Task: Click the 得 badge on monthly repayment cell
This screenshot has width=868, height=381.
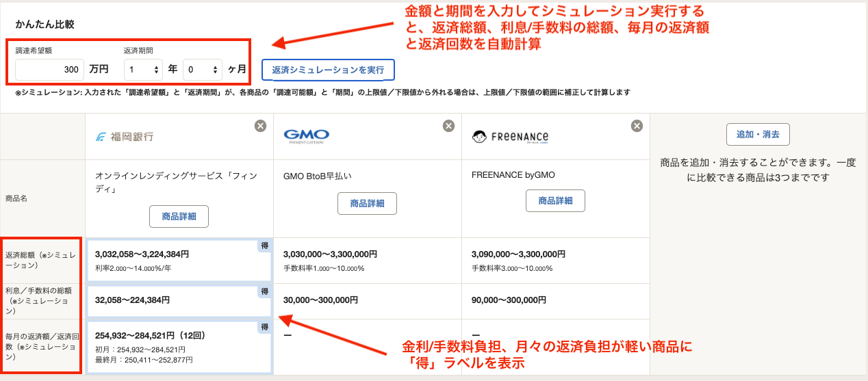Action: click(264, 327)
